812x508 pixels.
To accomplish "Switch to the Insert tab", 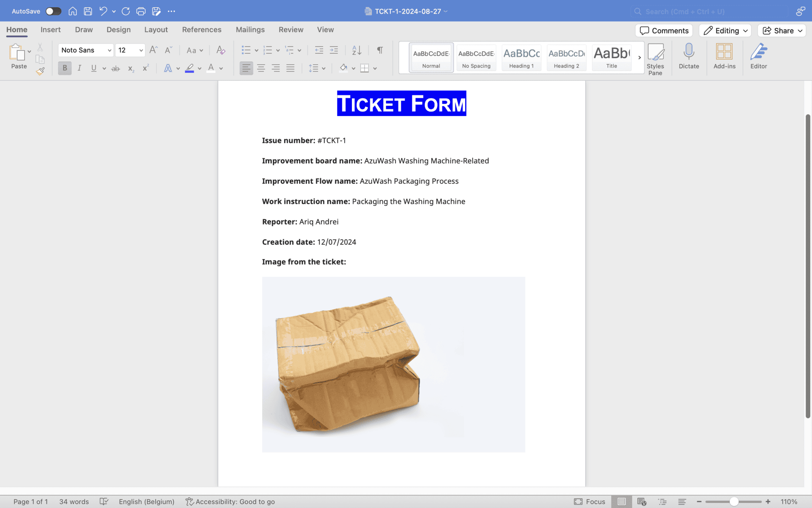I will tap(50, 30).
